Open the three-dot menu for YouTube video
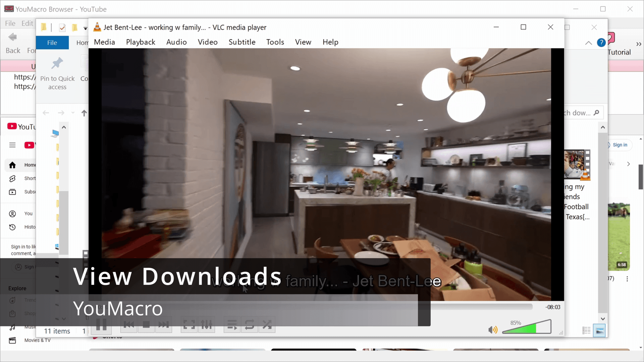Screen dimensions: 644x362 tap(627, 279)
